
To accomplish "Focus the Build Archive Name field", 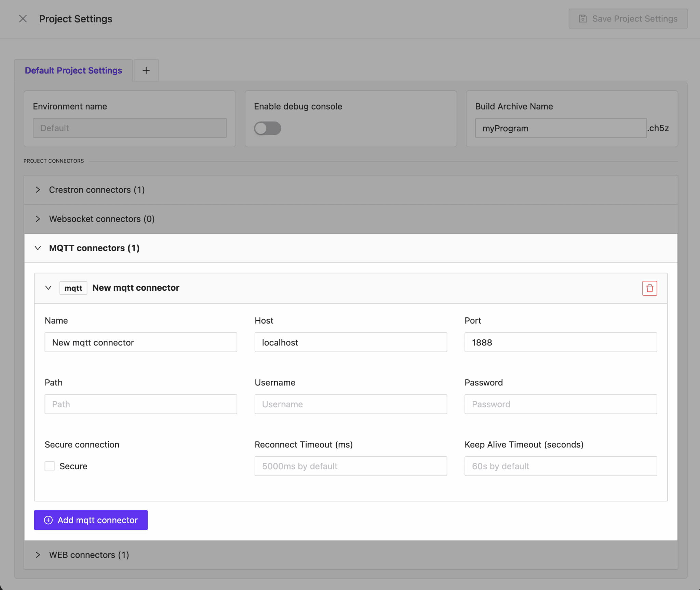I will coord(560,128).
